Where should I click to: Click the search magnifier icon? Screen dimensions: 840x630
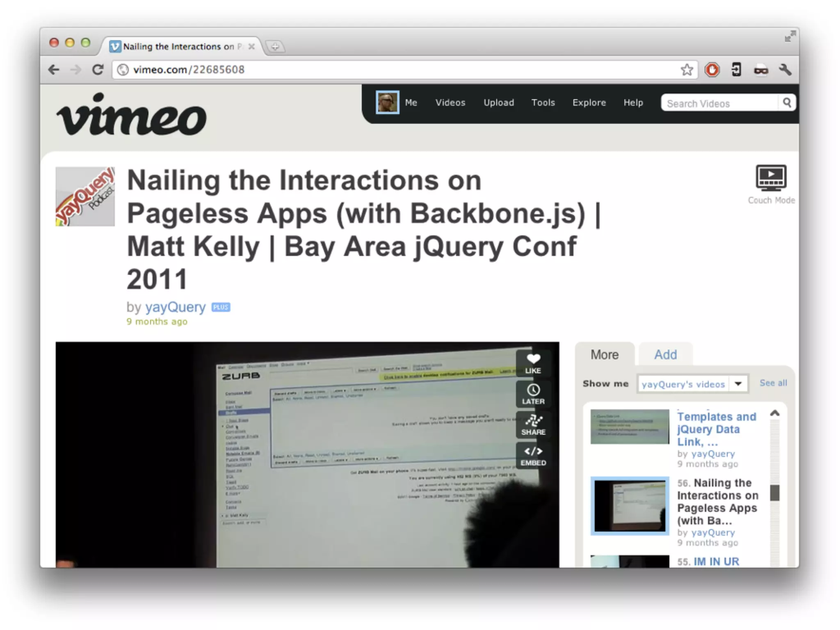[x=787, y=103]
